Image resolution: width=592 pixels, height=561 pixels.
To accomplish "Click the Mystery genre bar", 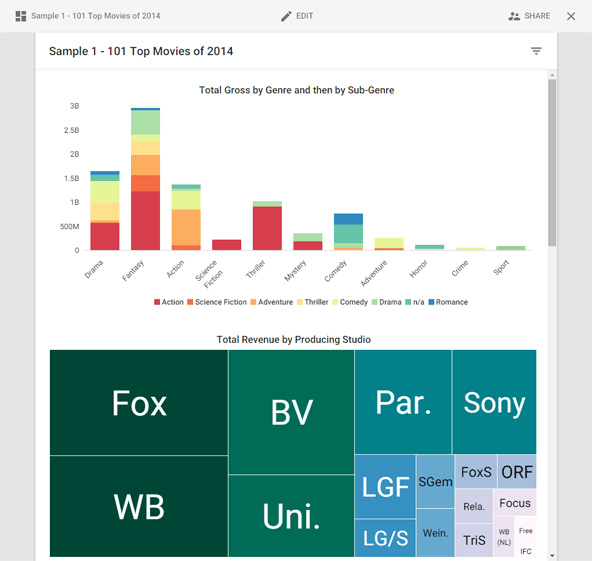I will click(x=308, y=242).
